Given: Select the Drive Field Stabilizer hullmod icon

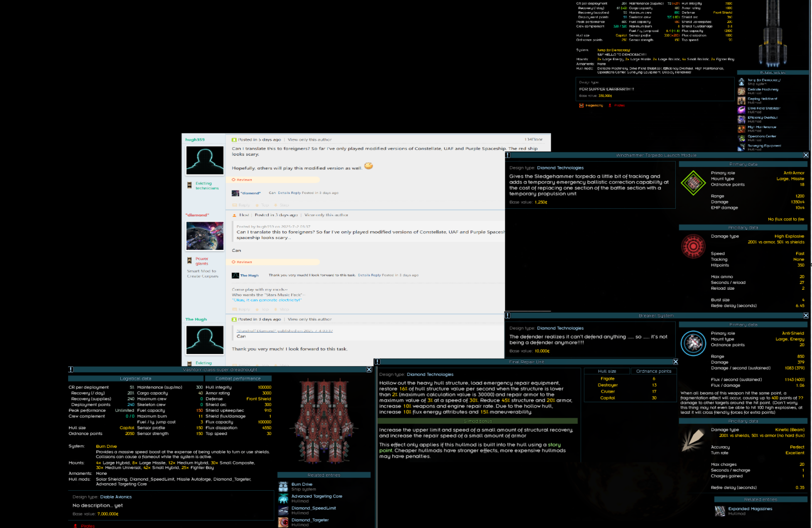Looking at the screenshot, I should point(741,110).
